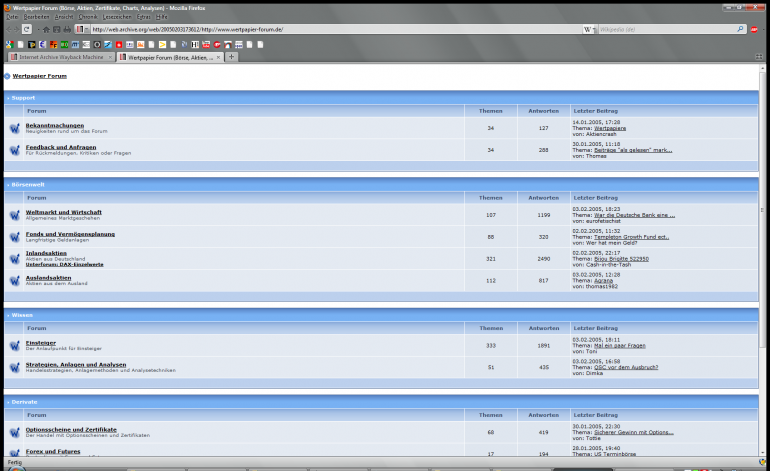Click the vertical scrollbar down arrow

(x=763, y=453)
